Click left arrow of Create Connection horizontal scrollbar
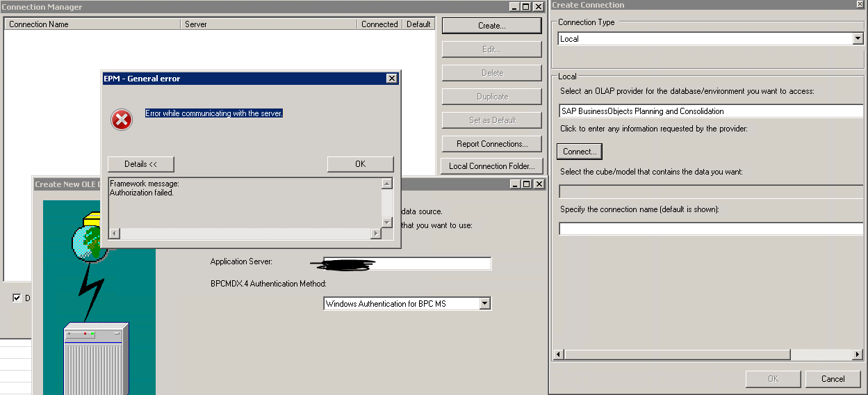The width and height of the screenshot is (868, 395). point(558,355)
